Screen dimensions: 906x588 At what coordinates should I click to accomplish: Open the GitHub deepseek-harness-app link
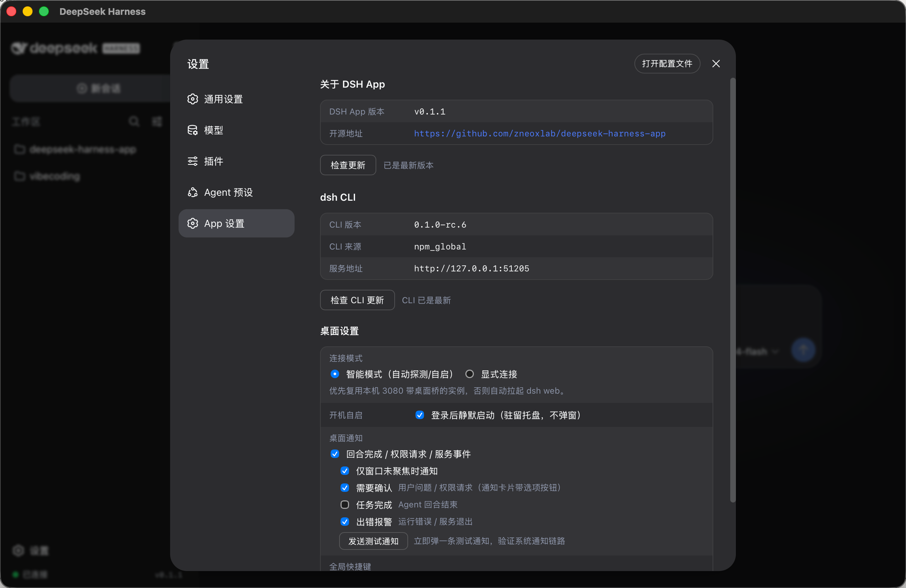[539, 134]
